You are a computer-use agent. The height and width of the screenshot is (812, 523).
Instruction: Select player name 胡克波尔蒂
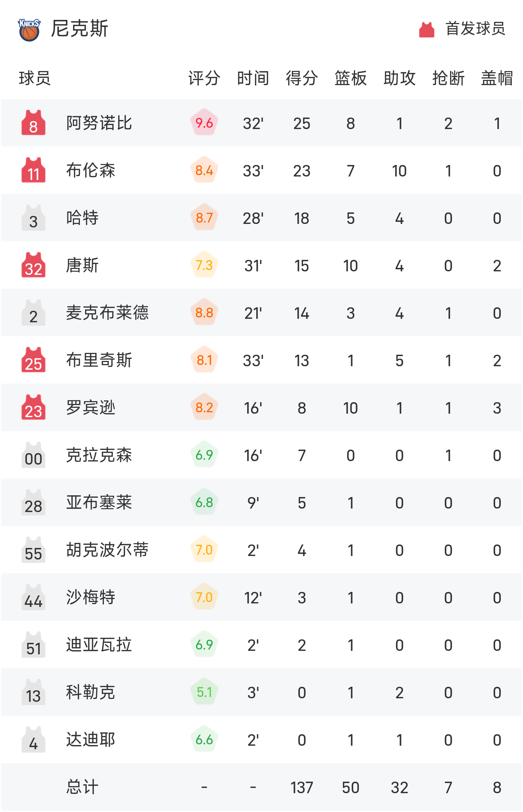coord(107,550)
